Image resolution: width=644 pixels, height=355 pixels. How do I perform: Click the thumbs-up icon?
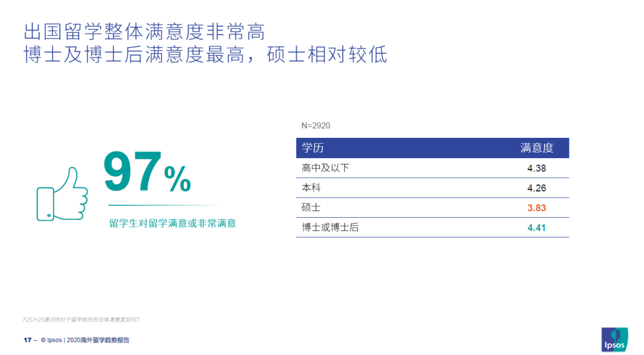[62, 194]
